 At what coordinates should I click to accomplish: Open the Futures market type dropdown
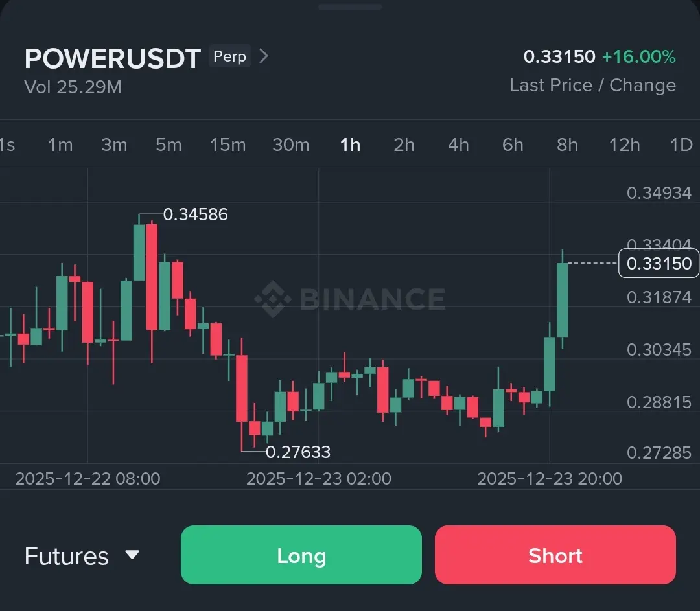coord(82,556)
